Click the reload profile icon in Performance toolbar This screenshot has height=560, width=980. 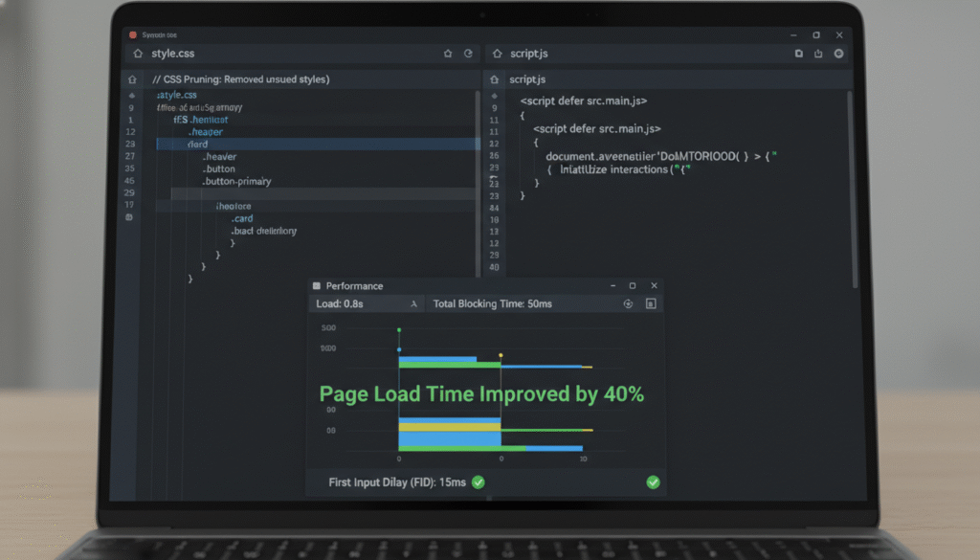tap(629, 304)
